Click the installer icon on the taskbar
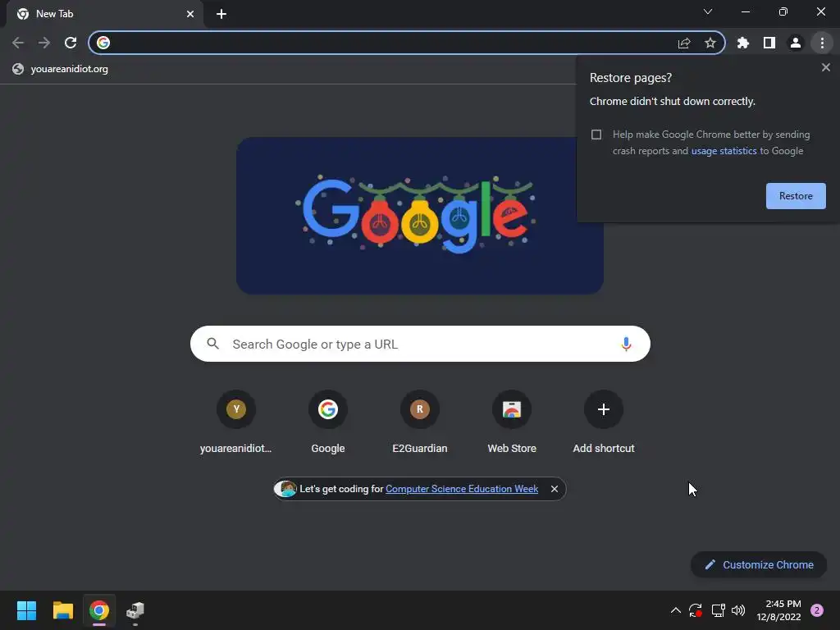Screen dimensions: 840x630 (135, 610)
